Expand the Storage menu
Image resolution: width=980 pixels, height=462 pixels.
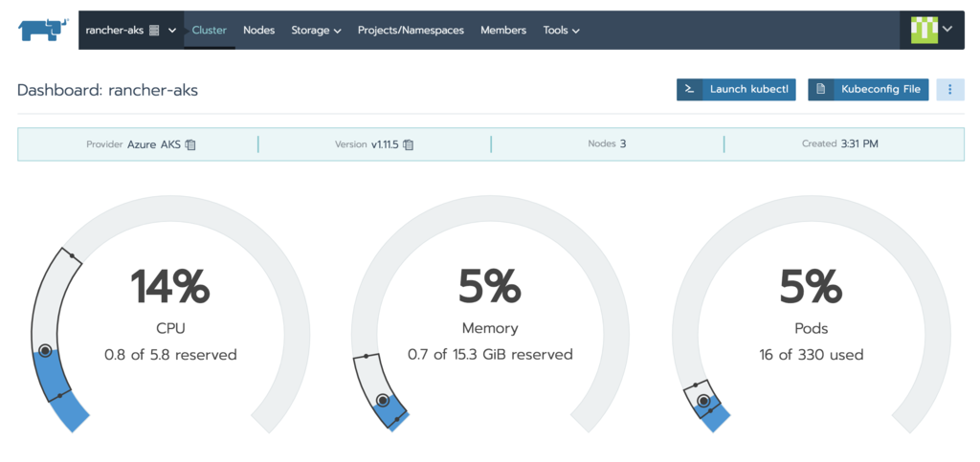pyautogui.click(x=316, y=30)
